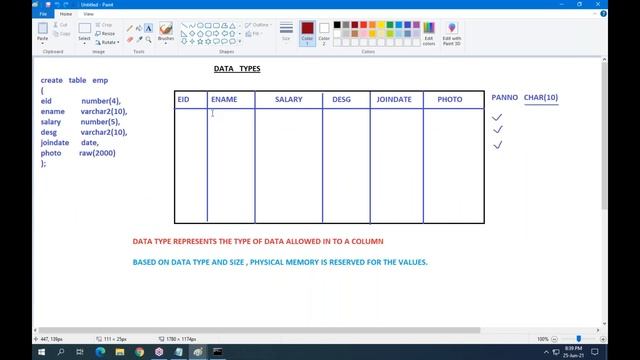This screenshot has width=640, height=360.
Task: Open the Windows Start menu
Action: 41,352
